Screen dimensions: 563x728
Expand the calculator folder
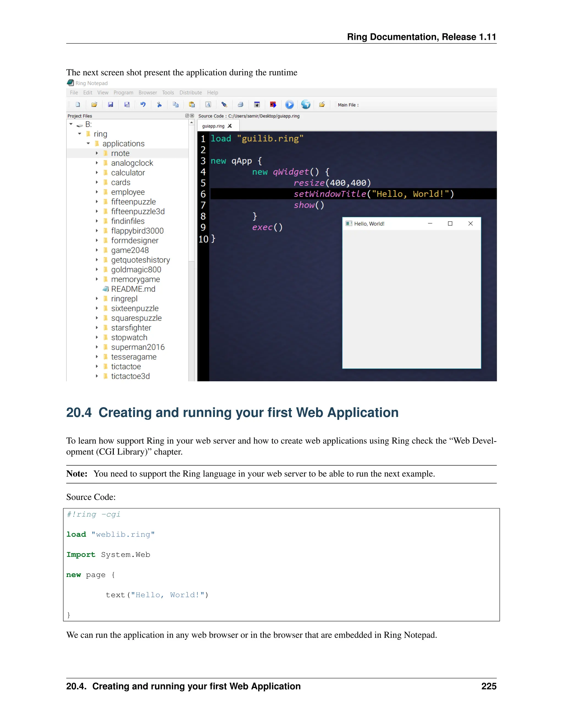97,173
